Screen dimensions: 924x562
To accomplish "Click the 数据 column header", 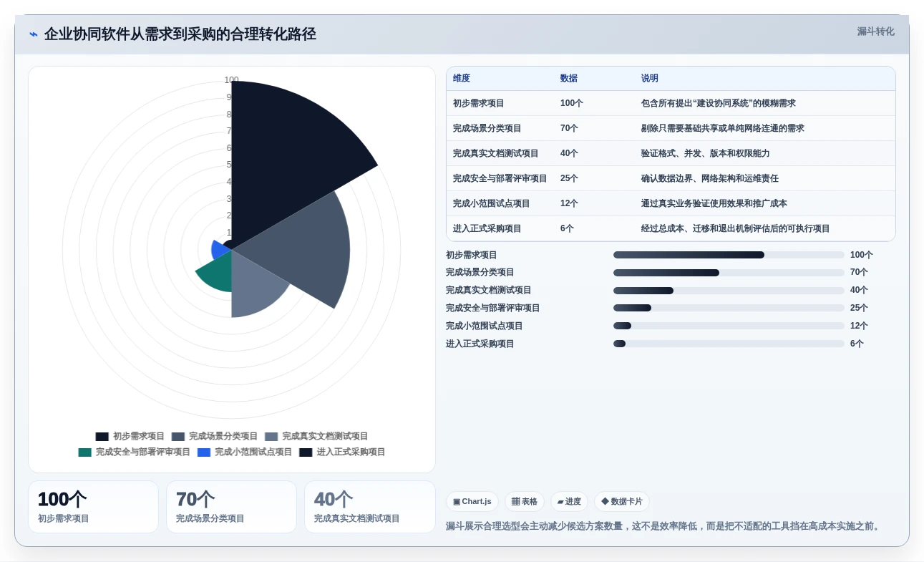I will 569,79.
